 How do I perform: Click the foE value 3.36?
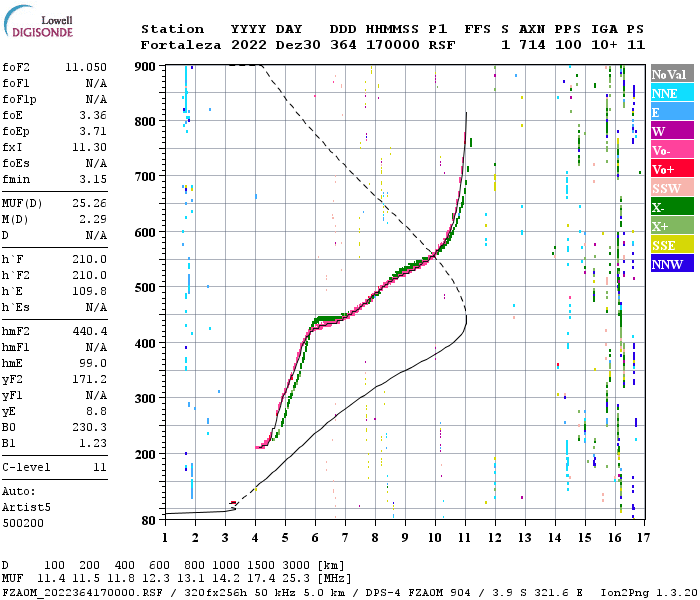click(x=93, y=115)
